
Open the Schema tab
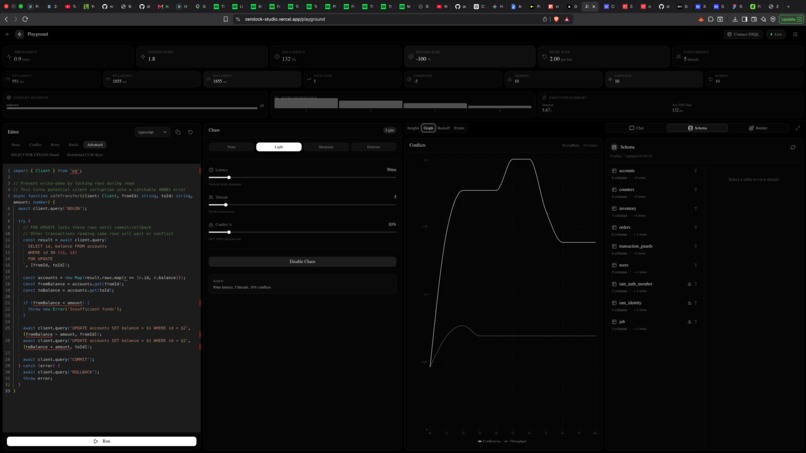(x=697, y=128)
